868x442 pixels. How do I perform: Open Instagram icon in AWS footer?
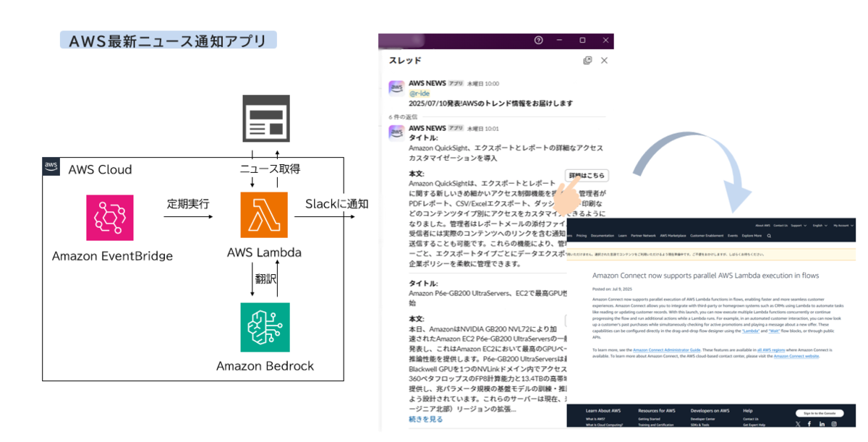click(834, 424)
